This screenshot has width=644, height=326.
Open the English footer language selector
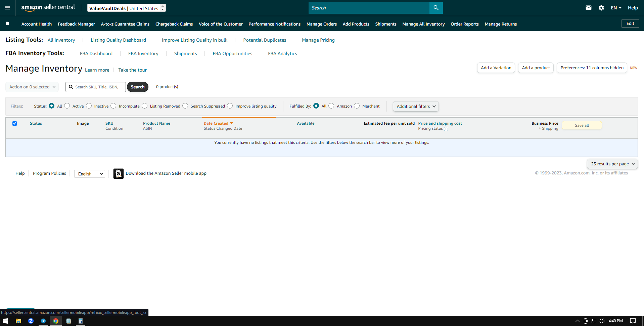click(x=90, y=174)
